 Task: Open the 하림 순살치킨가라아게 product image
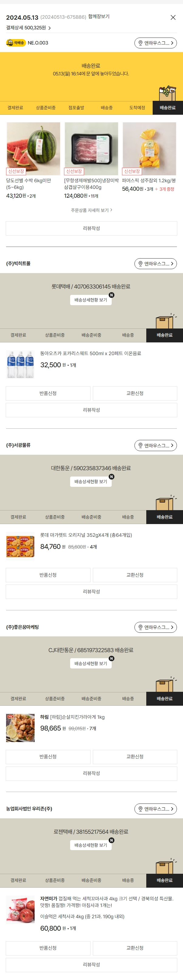coord(21,728)
